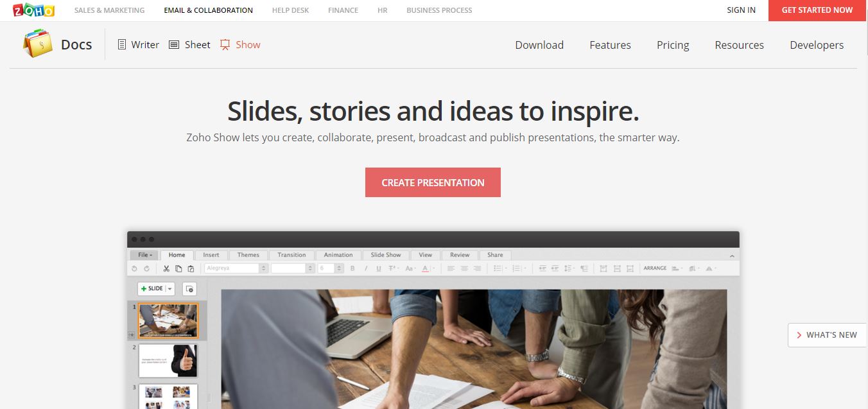Expand the SLIDE button dropdown arrow
The height and width of the screenshot is (409, 868).
170,289
